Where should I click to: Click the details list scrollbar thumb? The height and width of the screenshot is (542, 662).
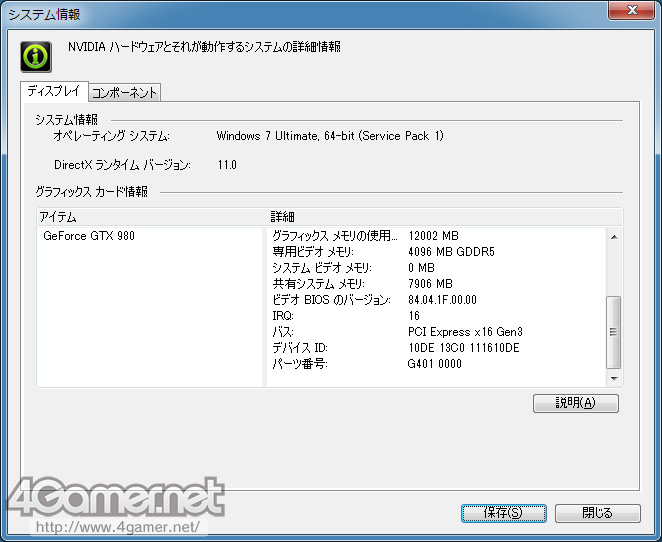614,332
